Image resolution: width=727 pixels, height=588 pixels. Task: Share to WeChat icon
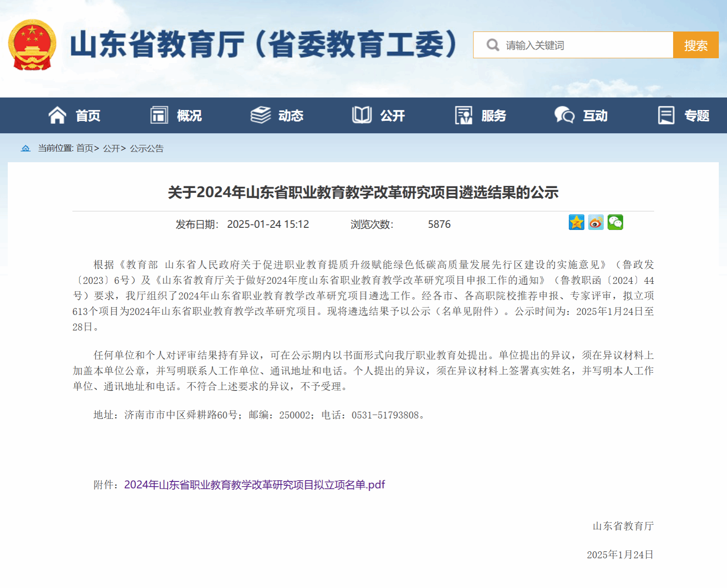(615, 222)
